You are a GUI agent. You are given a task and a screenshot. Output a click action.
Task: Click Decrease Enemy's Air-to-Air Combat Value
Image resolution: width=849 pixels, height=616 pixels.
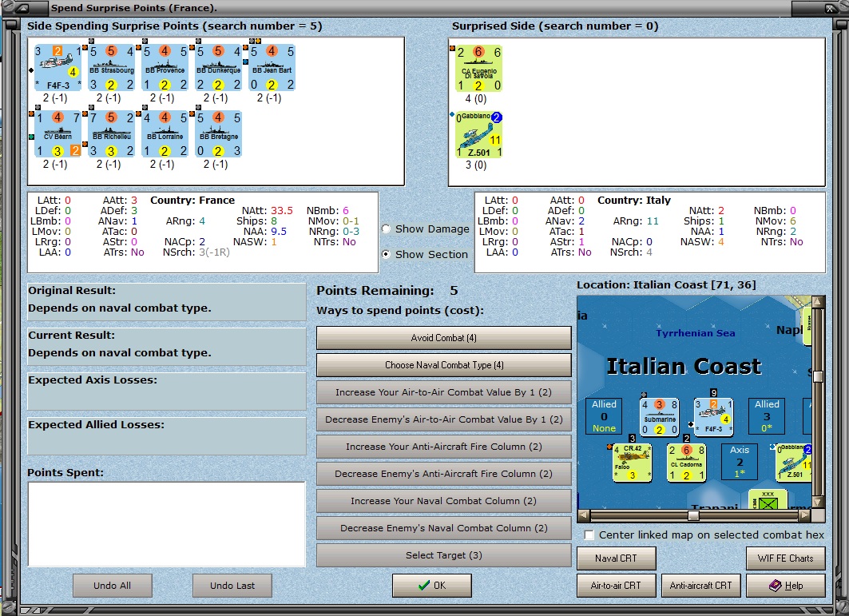[x=443, y=419]
